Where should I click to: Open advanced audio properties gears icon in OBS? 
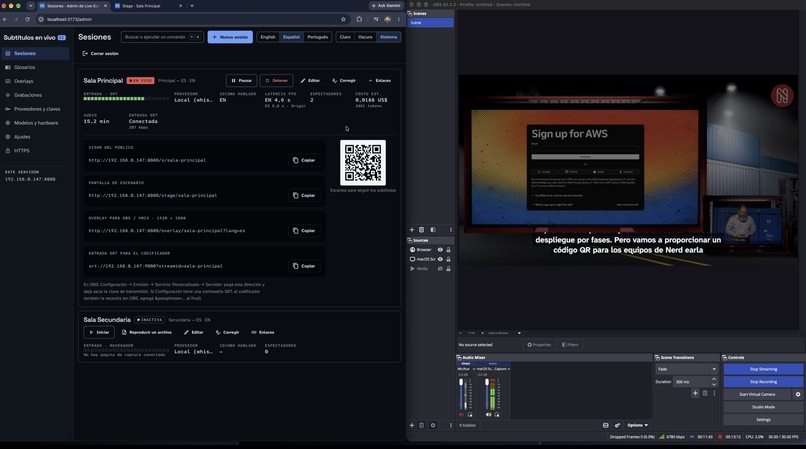617,425
